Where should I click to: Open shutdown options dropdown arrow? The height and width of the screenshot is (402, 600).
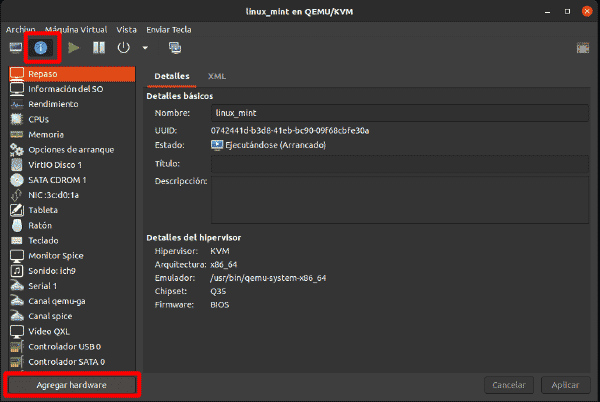(x=145, y=48)
